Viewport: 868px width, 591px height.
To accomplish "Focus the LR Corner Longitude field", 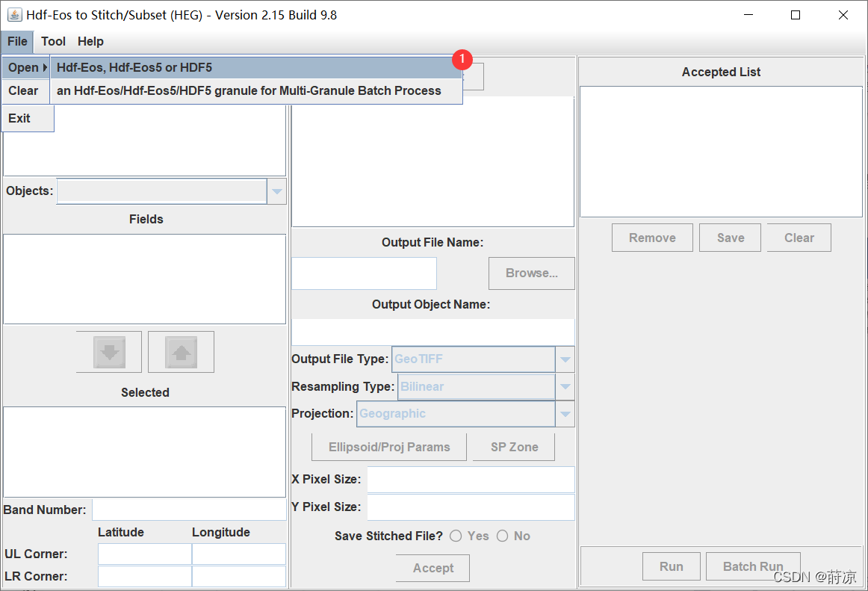I will 239,576.
